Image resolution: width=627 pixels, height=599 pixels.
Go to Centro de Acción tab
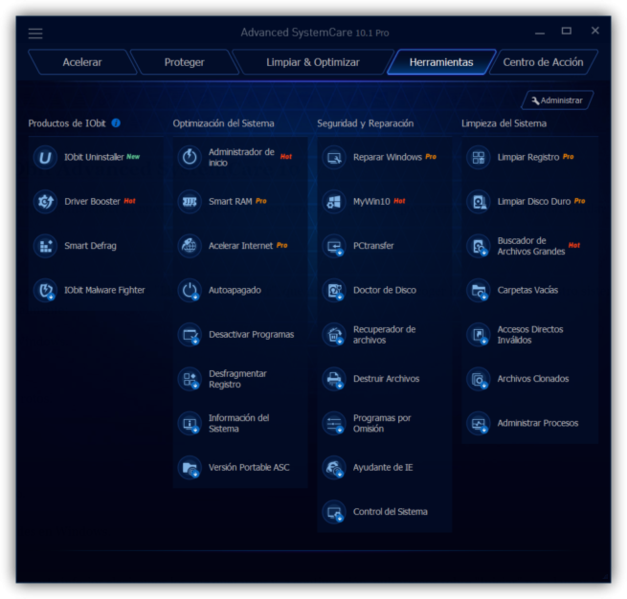pos(543,62)
